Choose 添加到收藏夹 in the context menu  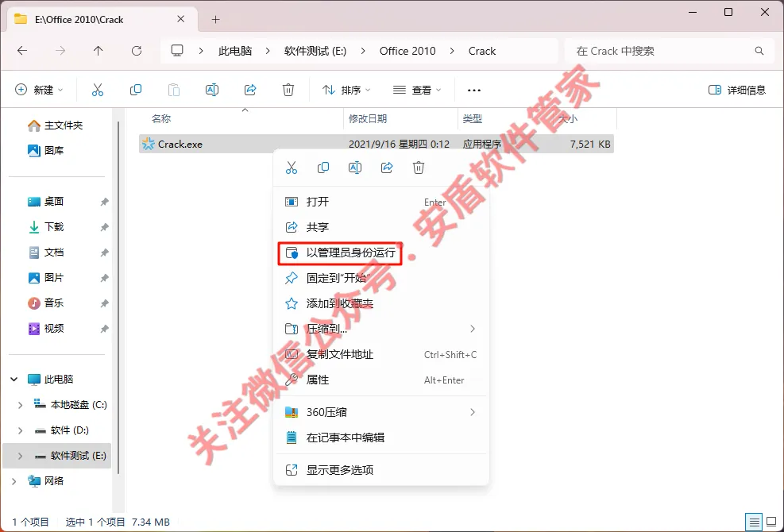click(381, 303)
